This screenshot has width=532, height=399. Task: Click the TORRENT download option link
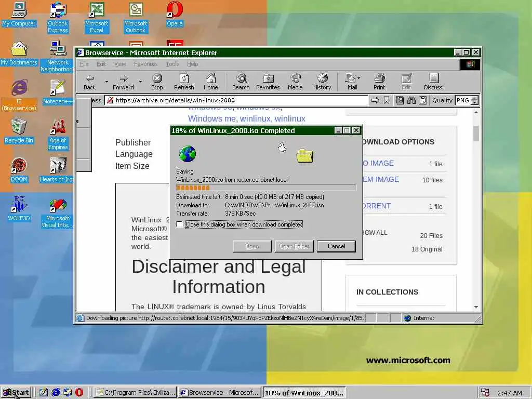(x=377, y=206)
